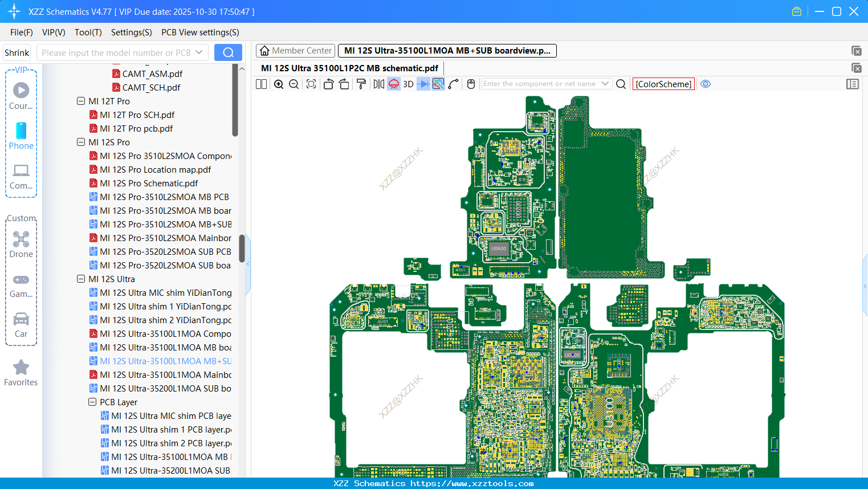Select the Zoom Out tool
868x489 pixels.
[x=293, y=84]
